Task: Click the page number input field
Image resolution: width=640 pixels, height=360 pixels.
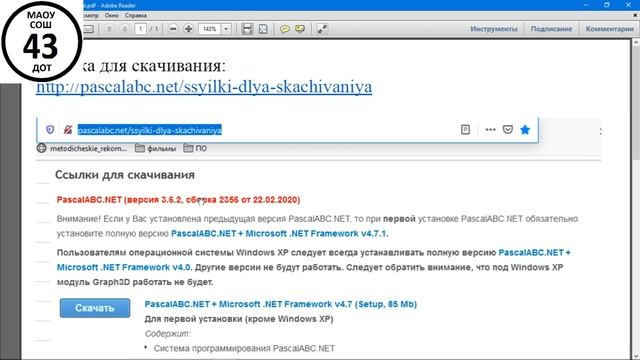Action: 140,29
